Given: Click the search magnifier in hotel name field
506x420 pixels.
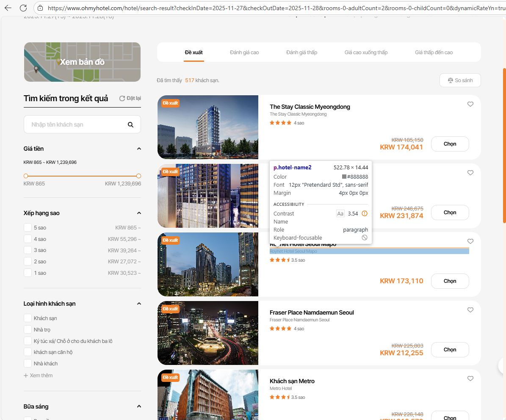Looking at the screenshot, I should pos(130,124).
